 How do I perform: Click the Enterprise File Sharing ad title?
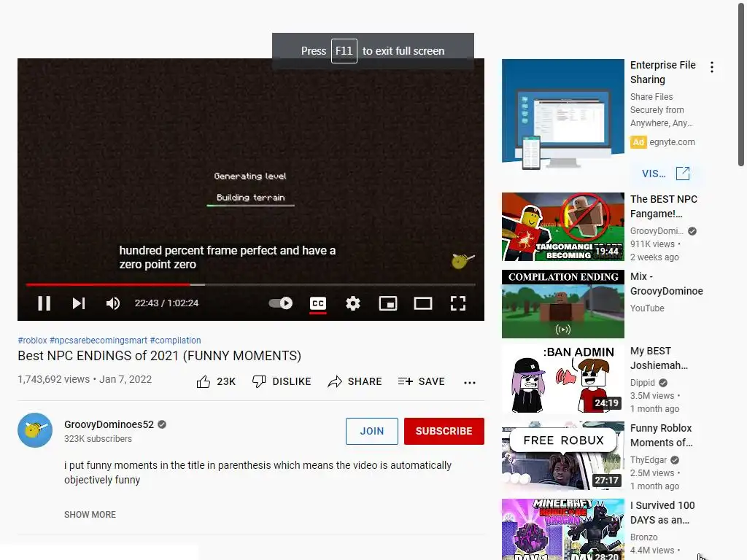[x=662, y=72]
